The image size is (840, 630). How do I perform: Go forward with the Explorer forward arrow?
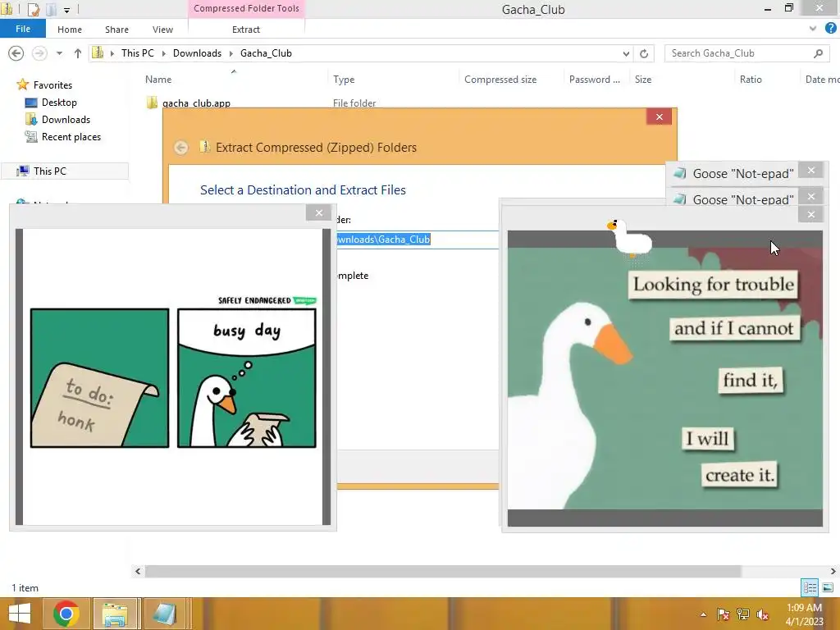click(x=39, y=53)
